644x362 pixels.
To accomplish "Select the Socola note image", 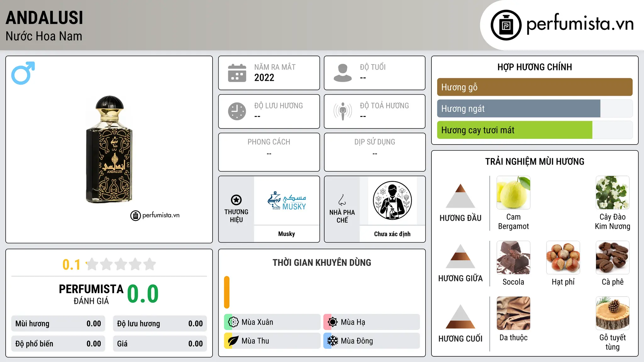I will [514, 258].
